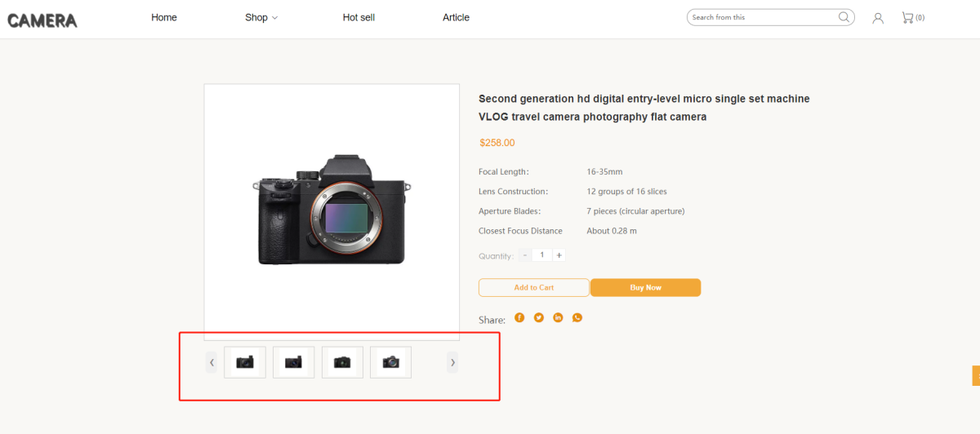Screen dimensions: 980x434
Task: Open the shopping cart icon
Action: [907, 17]
